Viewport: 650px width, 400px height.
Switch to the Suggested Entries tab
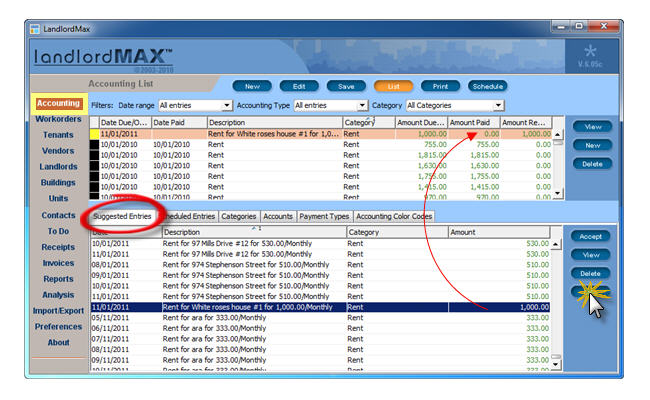point(122,216)
